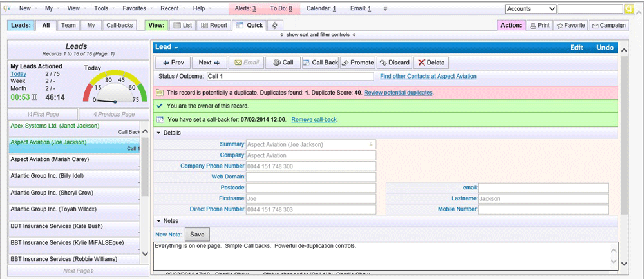Screen dimensions: 644x279
Task: Pause the timer next to 00:53
Action: (x=34, y=97)
